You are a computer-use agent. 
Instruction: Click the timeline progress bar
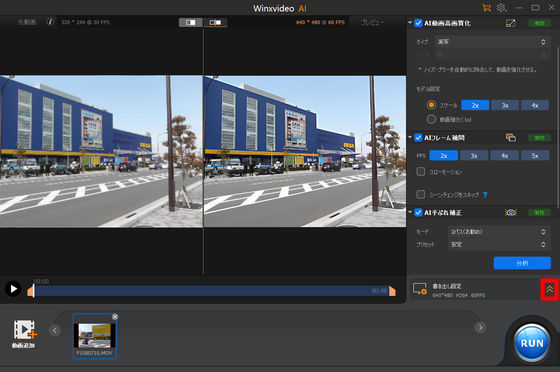click(211, 291)
